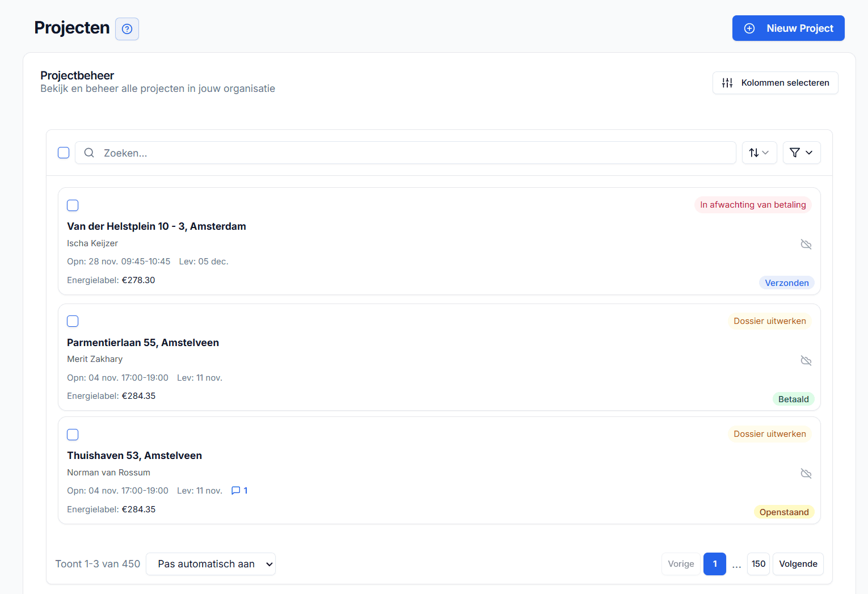
Task: Click the search magnifier icon
Action: (x=89, y=153)
